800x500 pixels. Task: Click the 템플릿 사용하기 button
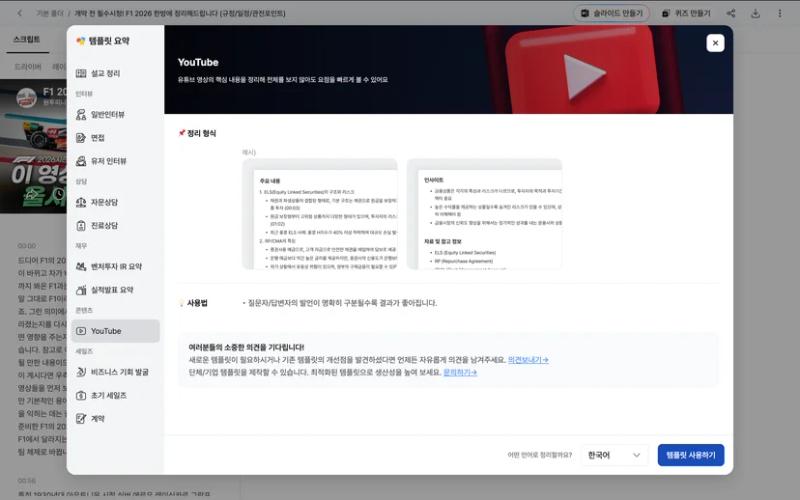tap(691, 455)
